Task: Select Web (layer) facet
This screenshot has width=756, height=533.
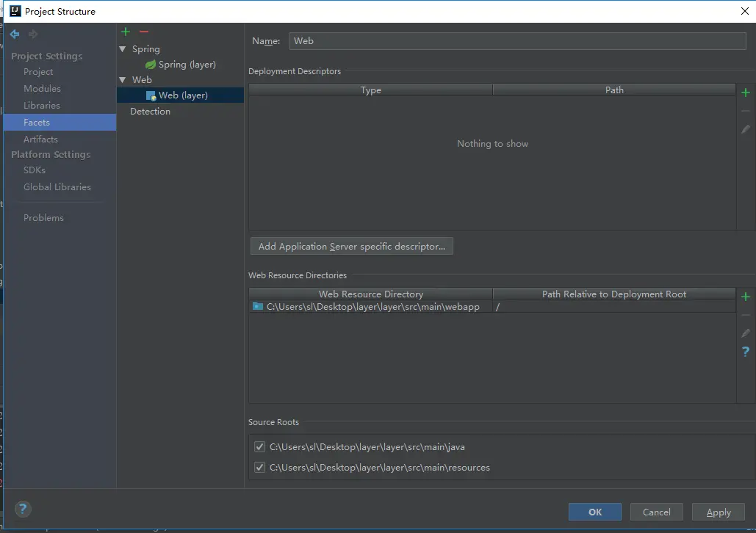Action: tap(180, 95)
